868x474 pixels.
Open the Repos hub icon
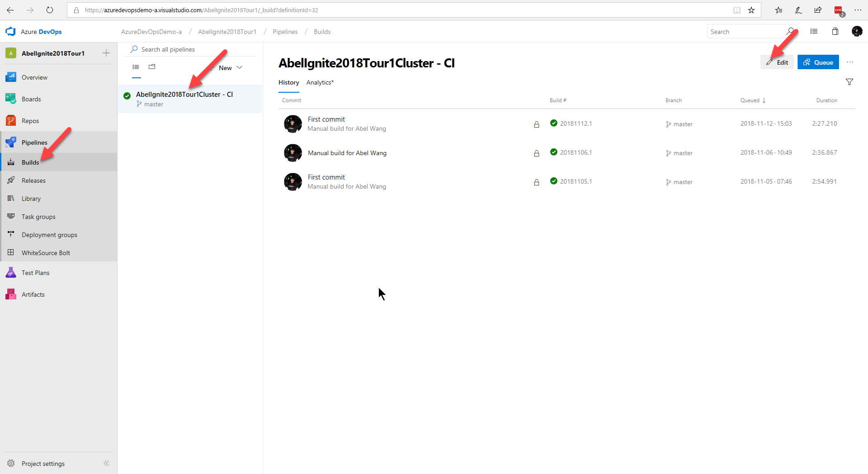pos(11,121)
